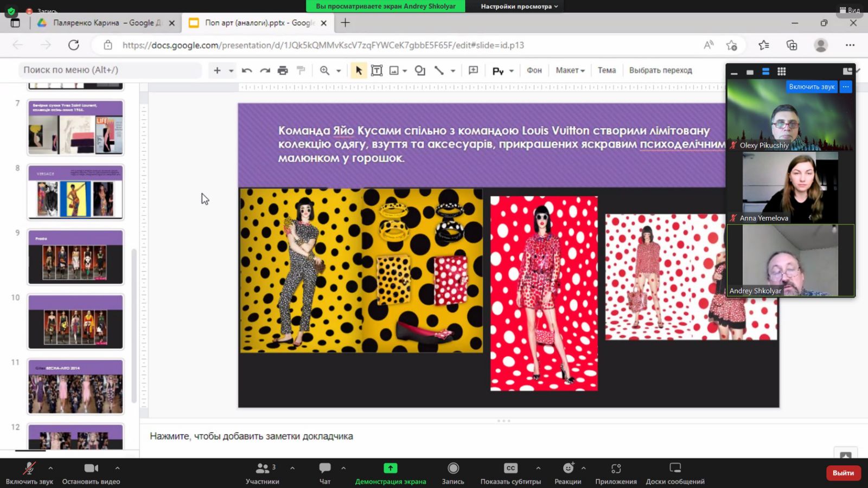Screen dimensions: 868x488
Task: Click the slide title text about Яйо Кусами
Action: click(502, 144)
